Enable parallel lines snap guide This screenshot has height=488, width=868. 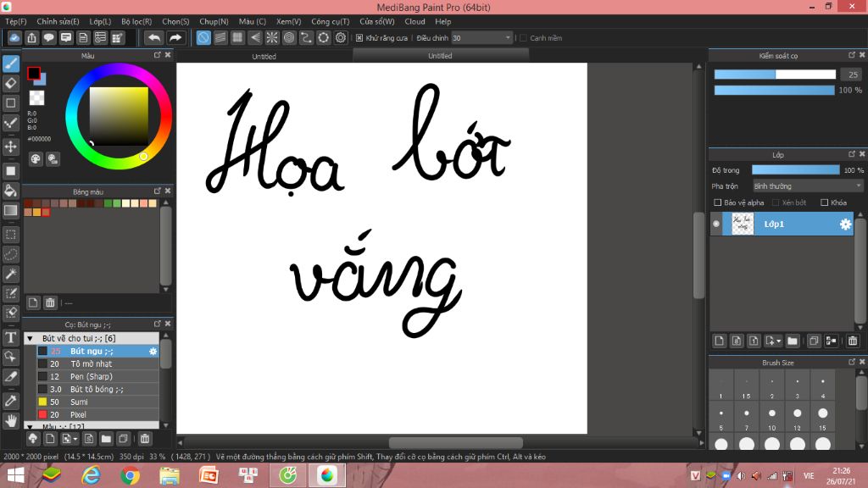pos(220,37)
